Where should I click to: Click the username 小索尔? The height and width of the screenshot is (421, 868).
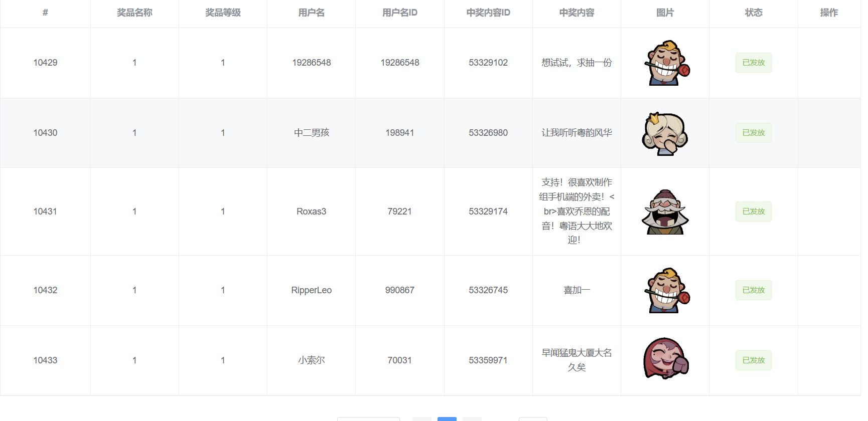click(x=311, y=360)
